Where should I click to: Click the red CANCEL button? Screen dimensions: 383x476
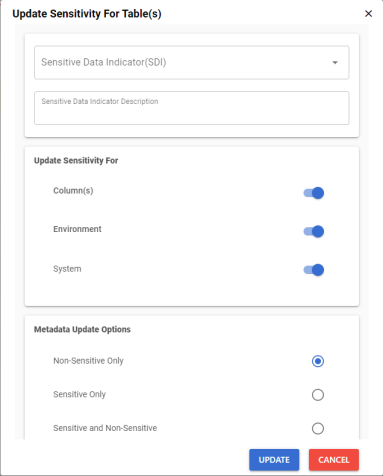(x=334, y=460)
